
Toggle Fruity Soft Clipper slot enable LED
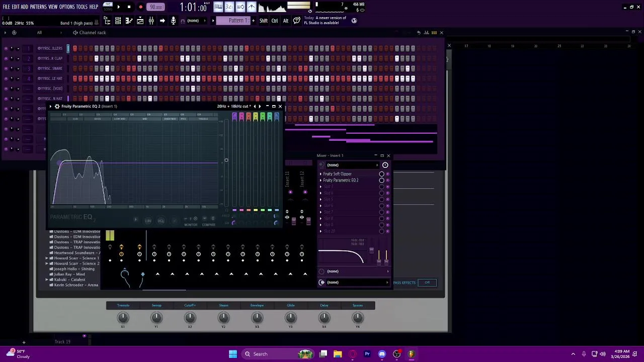point(387,174)
